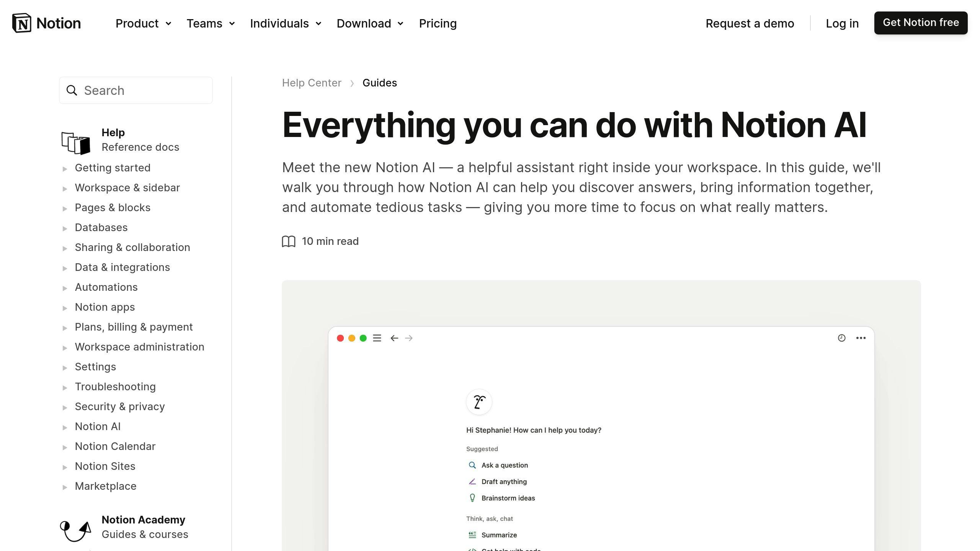Click the back arrow in mockup window

point(394,338)
